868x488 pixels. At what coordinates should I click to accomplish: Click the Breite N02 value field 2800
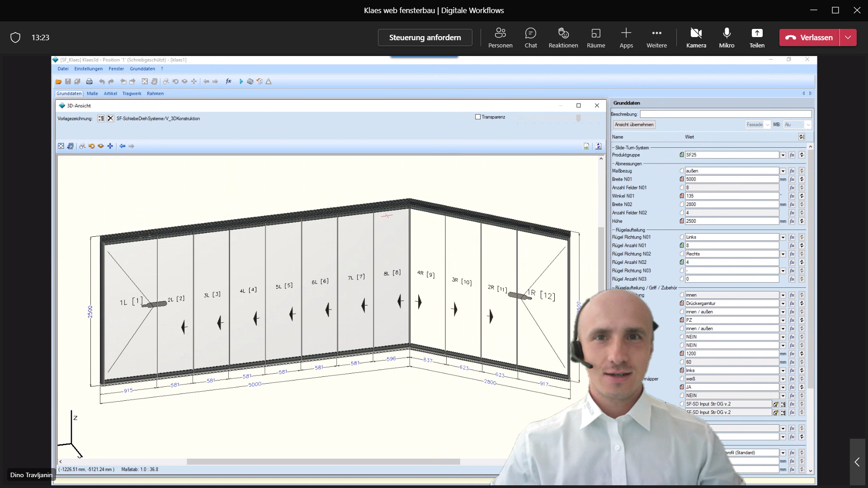[731, 205]
